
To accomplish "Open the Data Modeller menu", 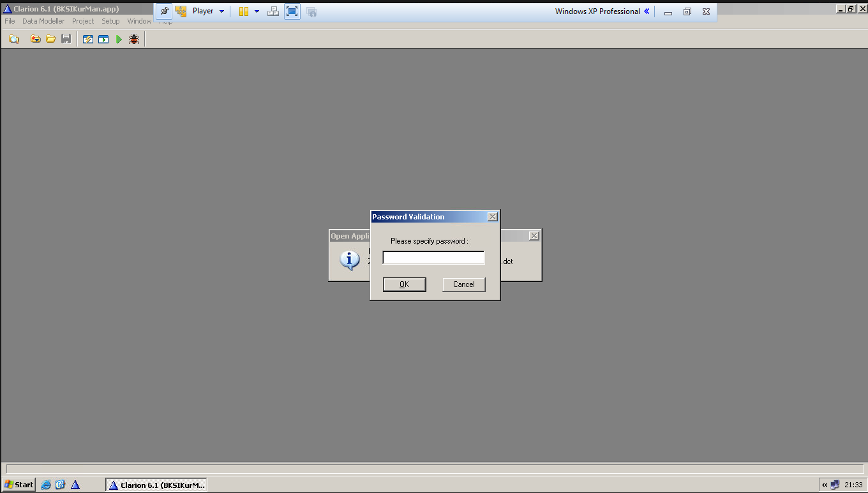I will click(x=43, y=21).
